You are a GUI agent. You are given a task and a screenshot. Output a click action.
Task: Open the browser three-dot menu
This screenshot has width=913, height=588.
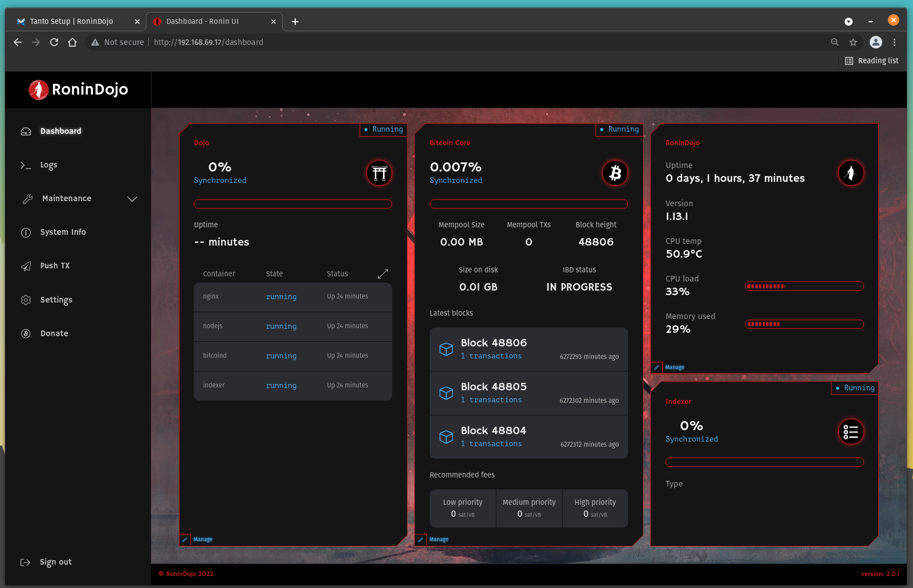click(894, 42)
